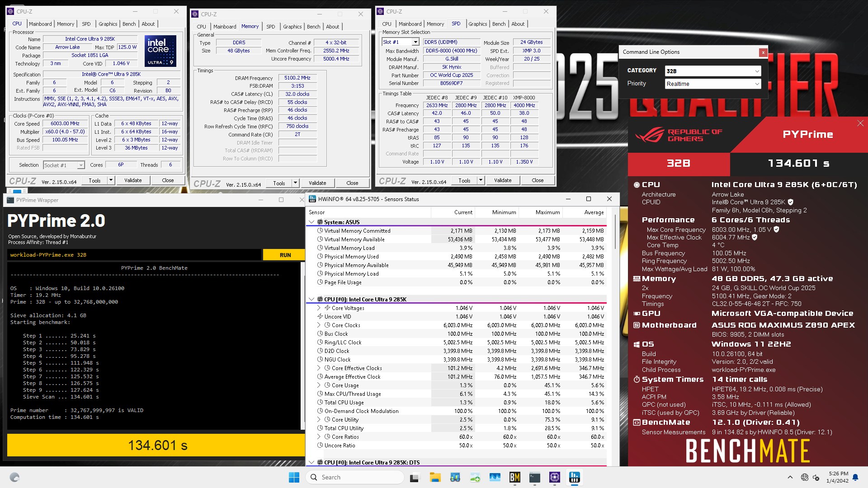Collapse the System: ASUS sensor group

[x=311, y=222]
